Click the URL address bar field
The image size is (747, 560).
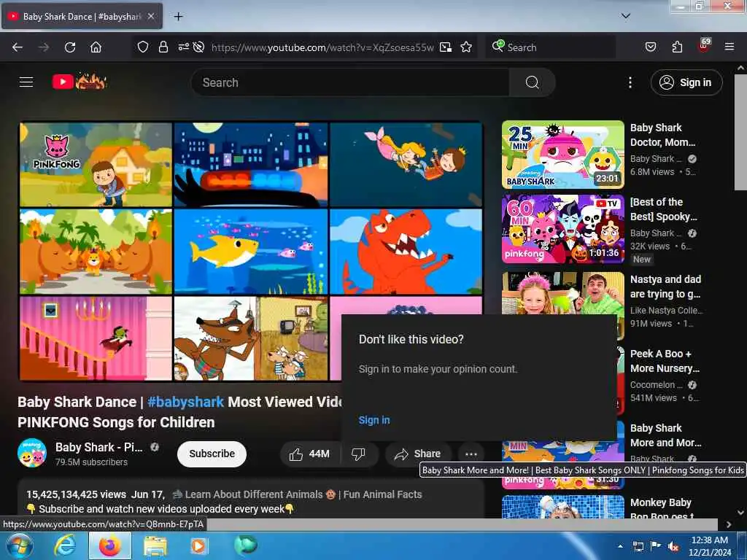[322, 47]
